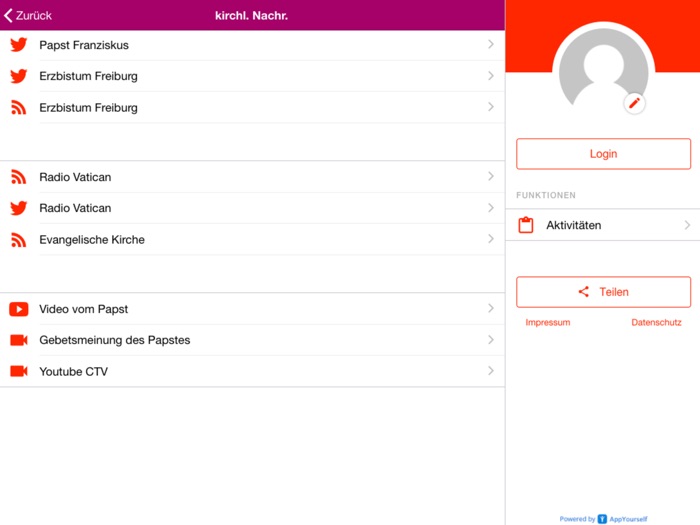Click the FUNKTIONEN section header
This screenshot has width=700, height=525.
(x=546, y=195)
